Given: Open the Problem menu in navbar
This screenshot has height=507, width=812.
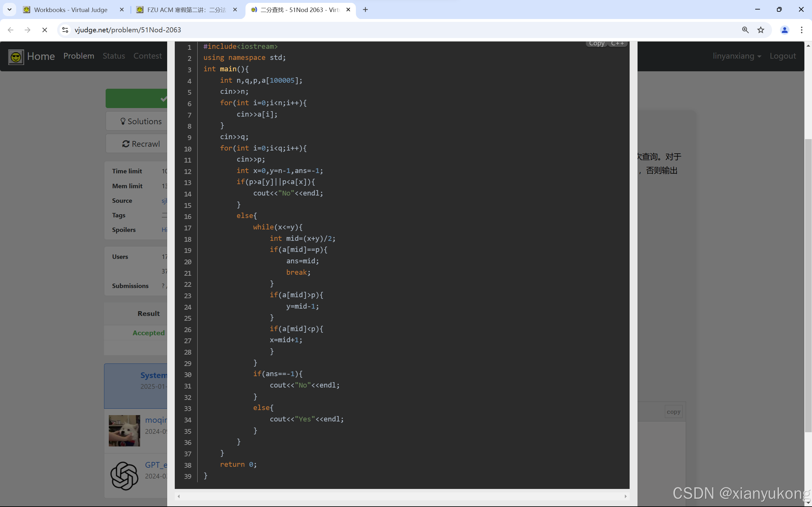Looking at the screenshot, I should [x=79, y=56].
